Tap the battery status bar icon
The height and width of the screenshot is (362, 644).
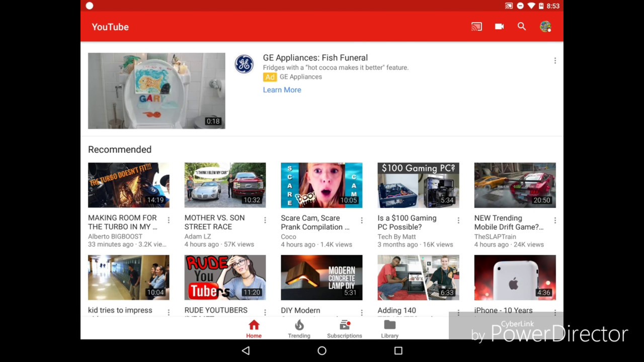point(541,6)
